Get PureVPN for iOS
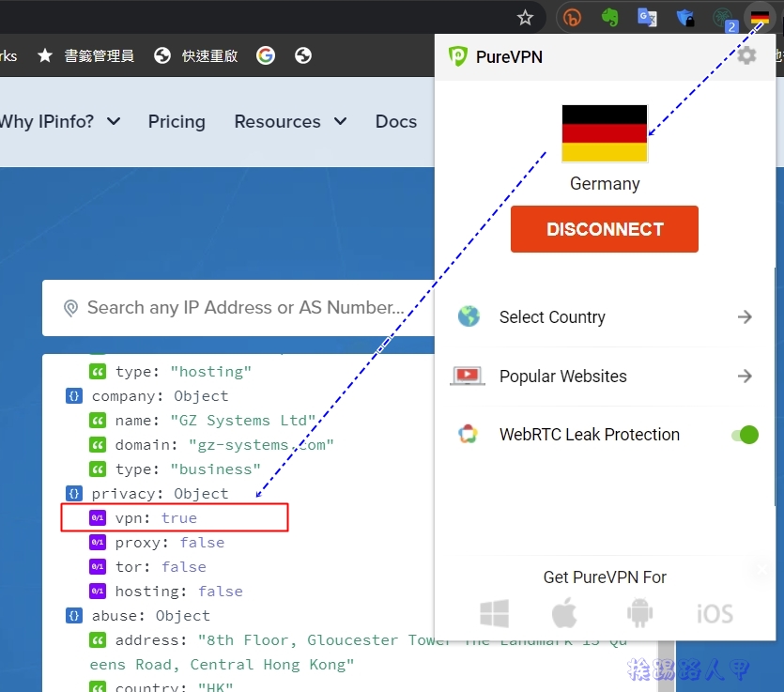Image resolution: width=784 pixels, height=692 pixels. [715, 614]
